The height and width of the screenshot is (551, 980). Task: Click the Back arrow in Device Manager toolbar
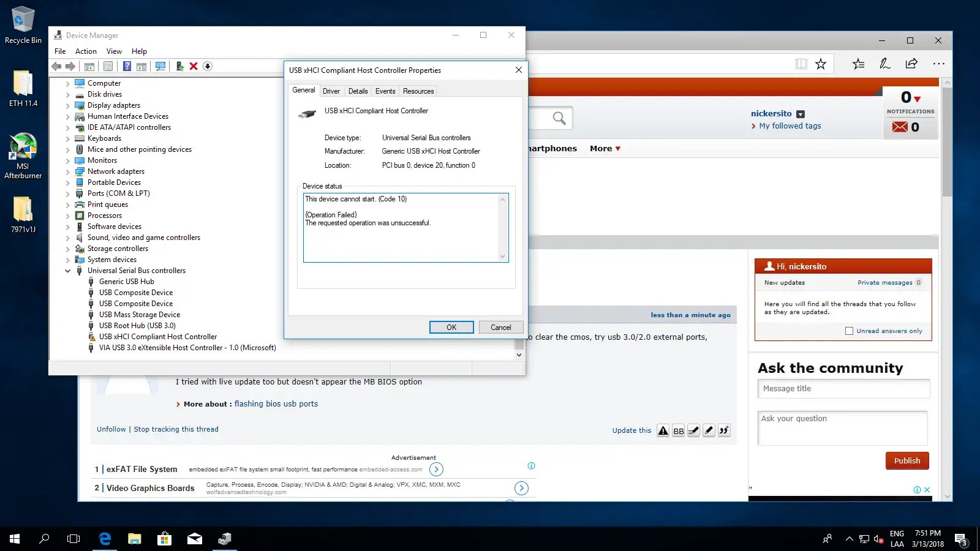tap(56, 66)
